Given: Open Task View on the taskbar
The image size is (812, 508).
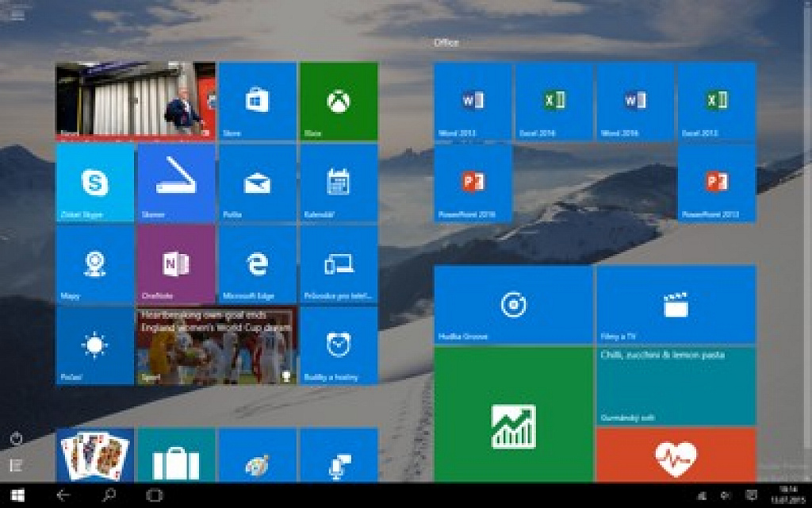Looking at the screenshot, I should coord(155,495).
